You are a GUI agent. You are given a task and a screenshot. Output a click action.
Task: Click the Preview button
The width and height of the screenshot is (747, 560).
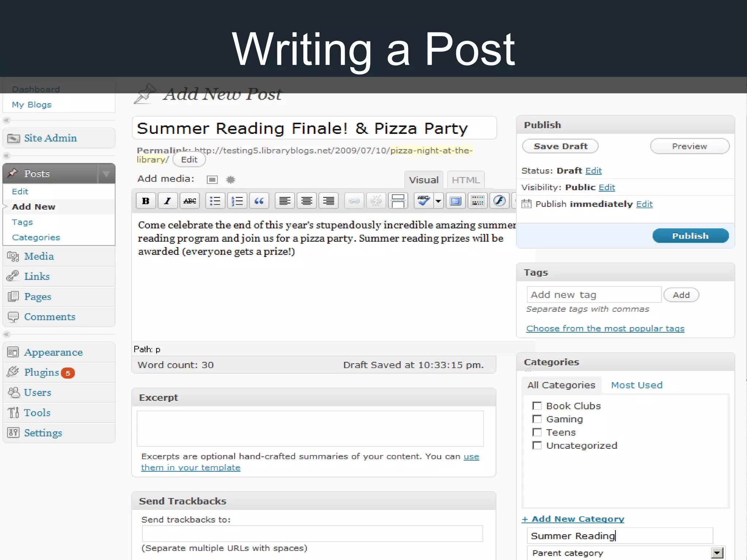[x=690, y=146]
